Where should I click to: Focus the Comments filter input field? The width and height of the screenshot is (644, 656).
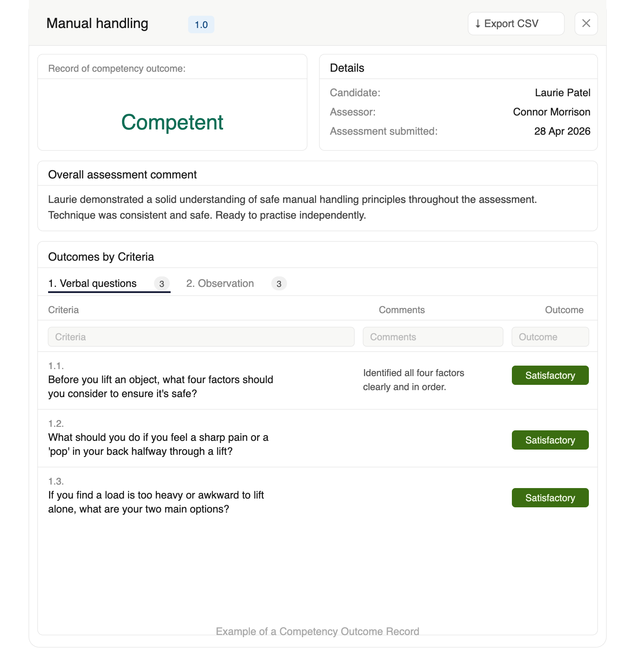tap(433, 337)
